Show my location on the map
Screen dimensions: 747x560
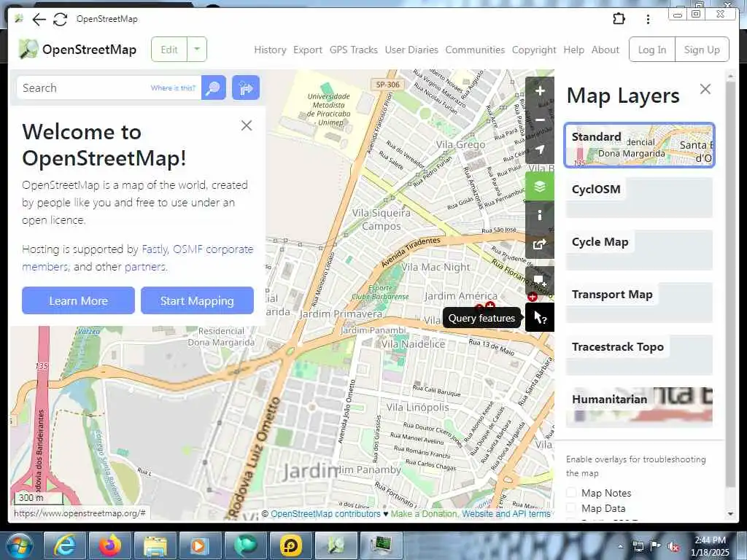tap(540, 149)
